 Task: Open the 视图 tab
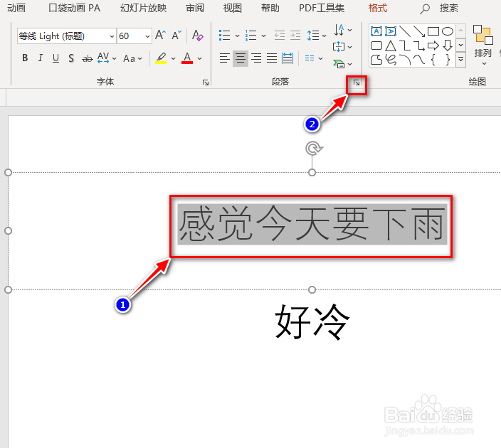[232, 8]
